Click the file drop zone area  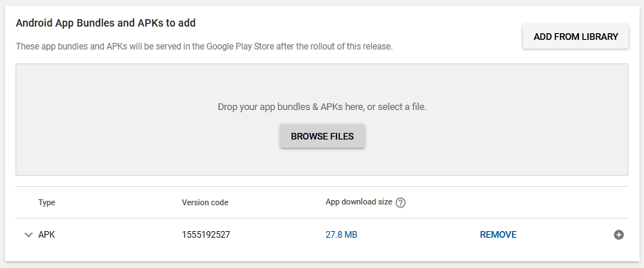(x=322, y=119)
